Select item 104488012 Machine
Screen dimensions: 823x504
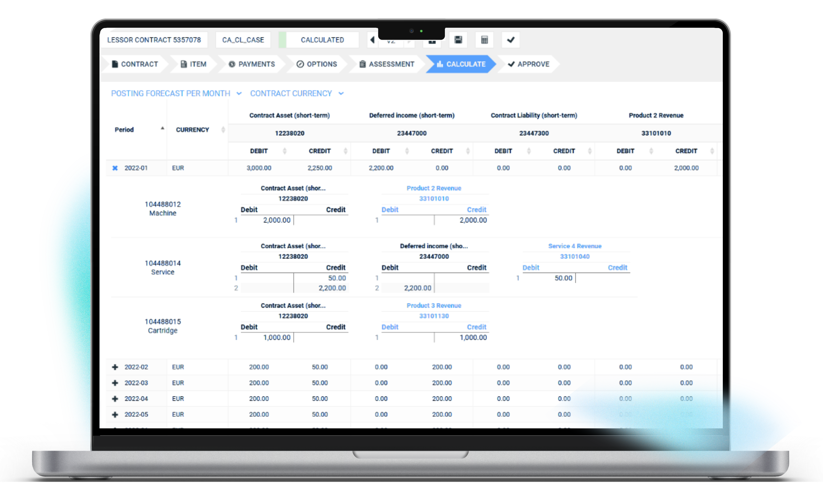(x=163, y=209)
